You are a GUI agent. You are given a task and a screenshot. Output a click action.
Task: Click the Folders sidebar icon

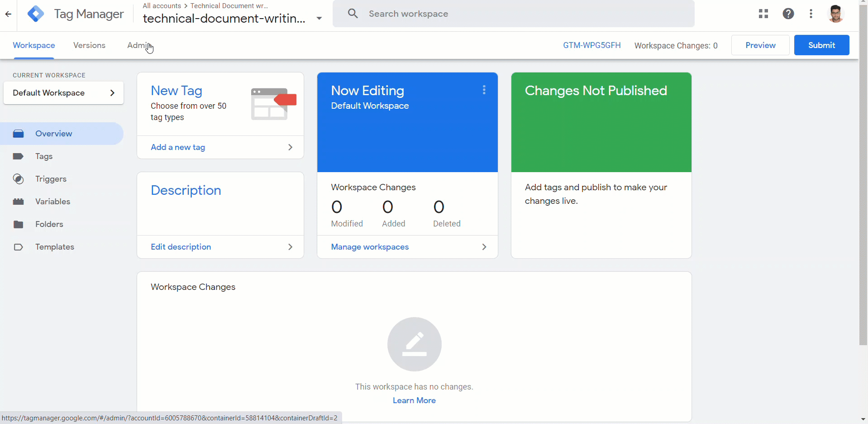click(x=18, y=224)
